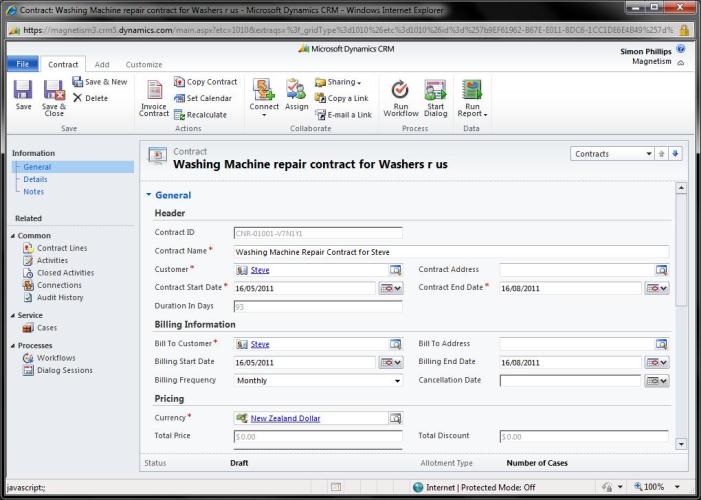
Task: Click the Contract Lines sidebar link
Action: click(62, 248)
